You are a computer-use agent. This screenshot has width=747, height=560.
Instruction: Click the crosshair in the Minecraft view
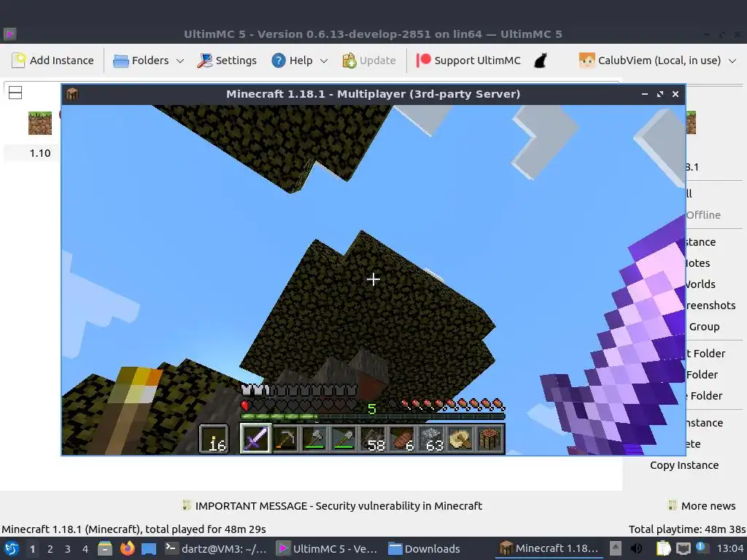(373, 279)
